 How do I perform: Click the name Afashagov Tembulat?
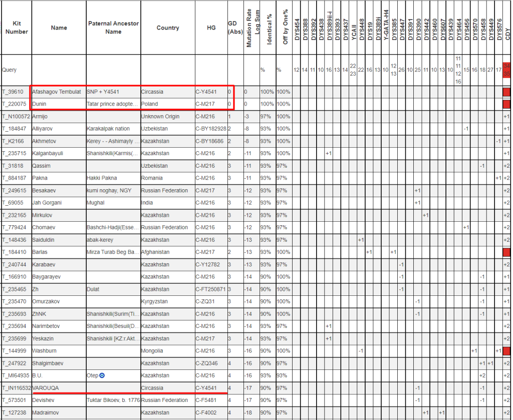(56, 92)
